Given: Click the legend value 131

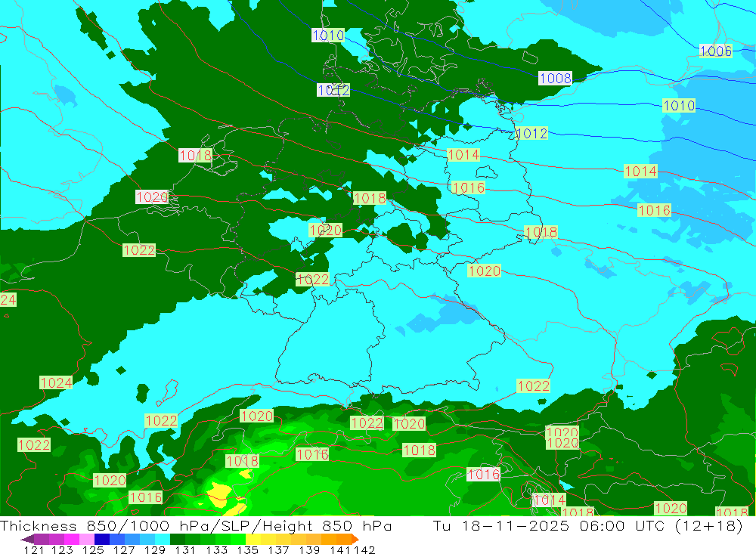Looking at the screenshot, I should [185, 549].
